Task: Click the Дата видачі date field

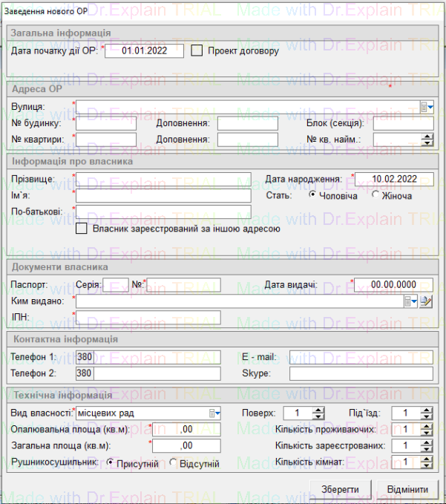Action: (393, 285)
